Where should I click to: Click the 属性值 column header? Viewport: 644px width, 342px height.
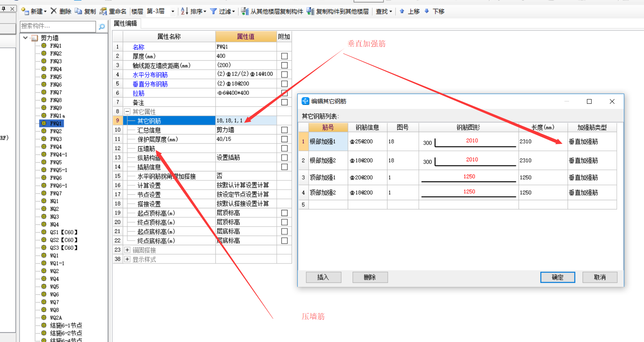[246, 37]
